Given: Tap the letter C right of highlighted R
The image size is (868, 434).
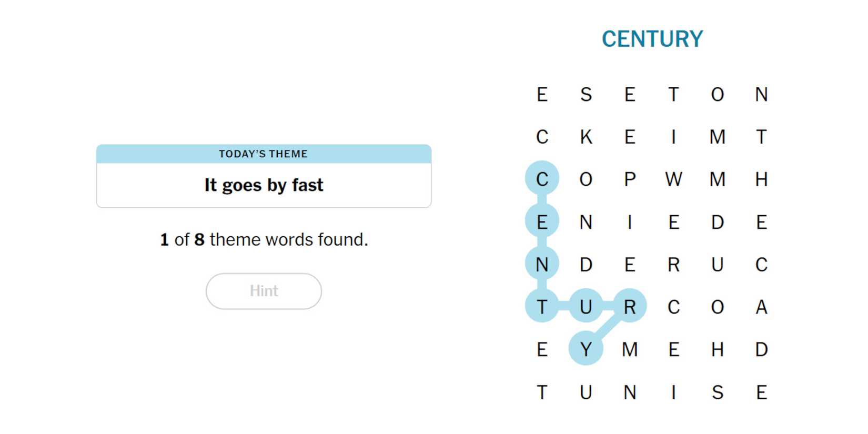Looking at the screenshot, I should [x=673, y=306].
